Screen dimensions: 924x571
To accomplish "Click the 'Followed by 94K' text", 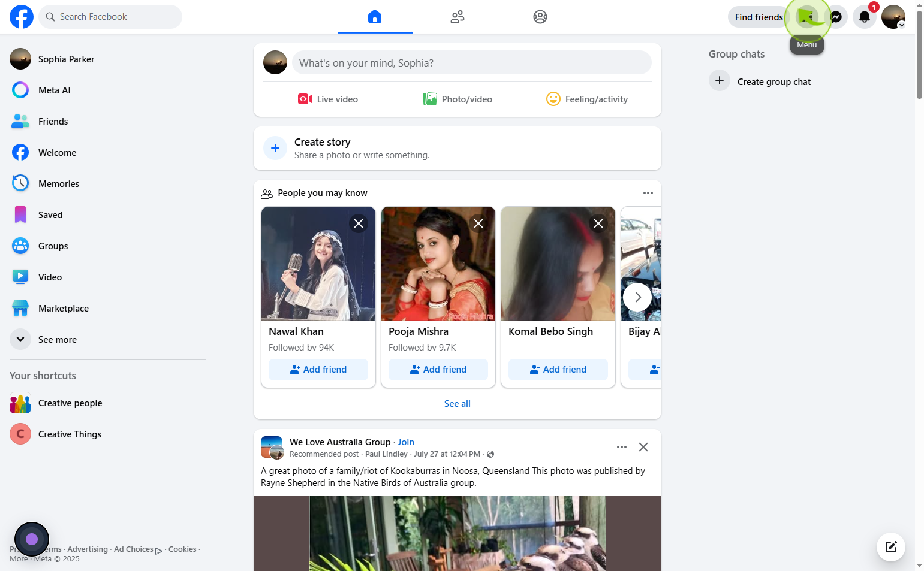I will (x=301, y=348).
